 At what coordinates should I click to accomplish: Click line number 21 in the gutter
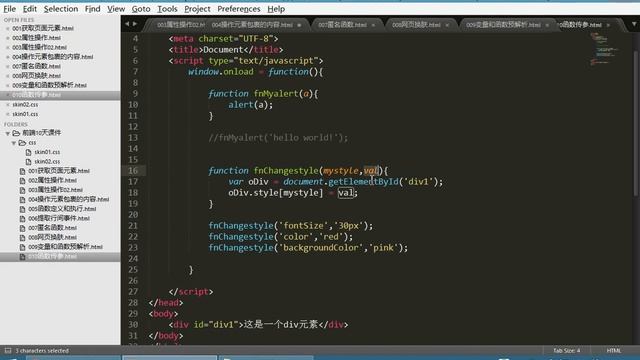(133, 225)
